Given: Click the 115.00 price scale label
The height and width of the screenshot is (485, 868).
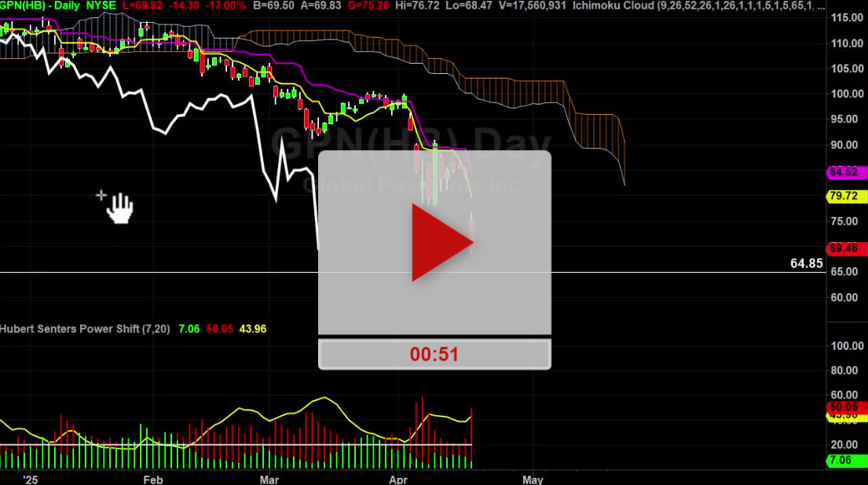Looking at the screenshot, I should 847,18.
